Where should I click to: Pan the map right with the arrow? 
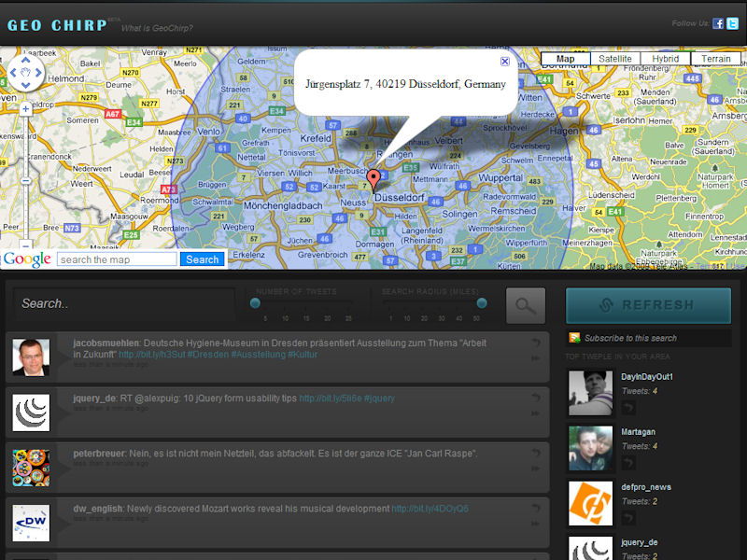pyautogui.click(x=38, y=73)
